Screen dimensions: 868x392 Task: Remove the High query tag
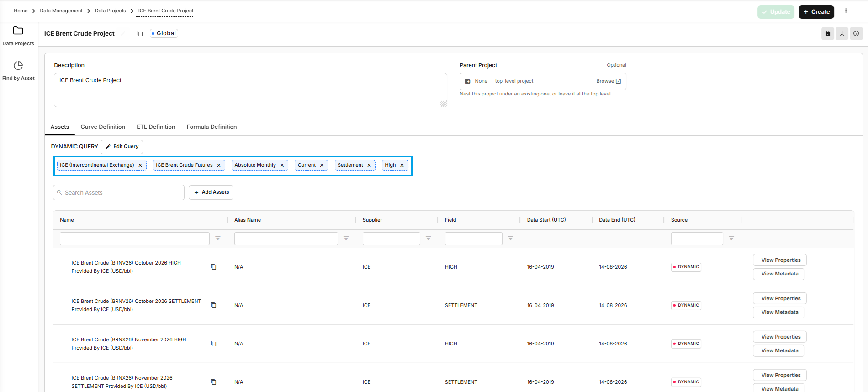402,165
